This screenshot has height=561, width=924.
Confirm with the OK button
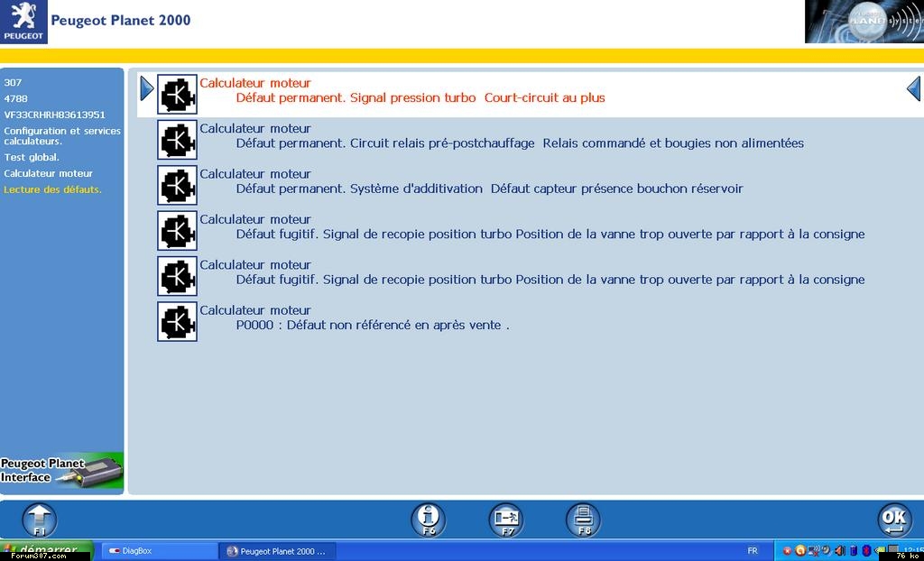coord(894,520)
